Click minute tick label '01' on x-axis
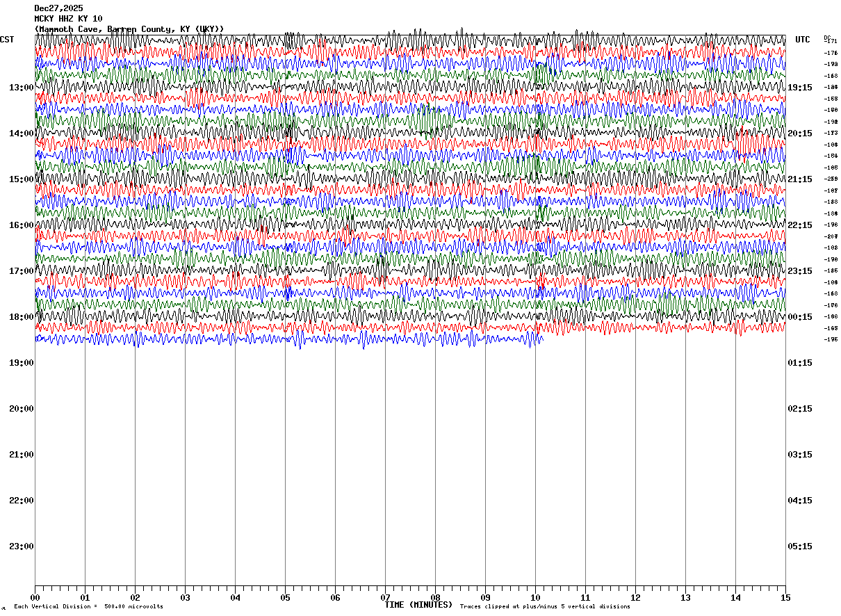841x616 pixels. (x=85, y=598)
